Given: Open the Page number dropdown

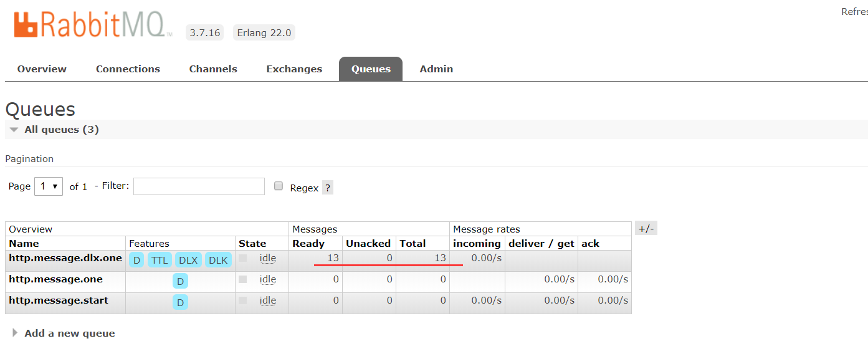Looking at the screenshot, I should coord(49,186).
